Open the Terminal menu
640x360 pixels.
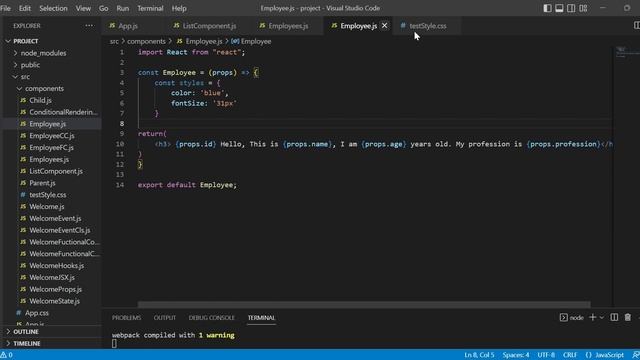pos(150,8)
